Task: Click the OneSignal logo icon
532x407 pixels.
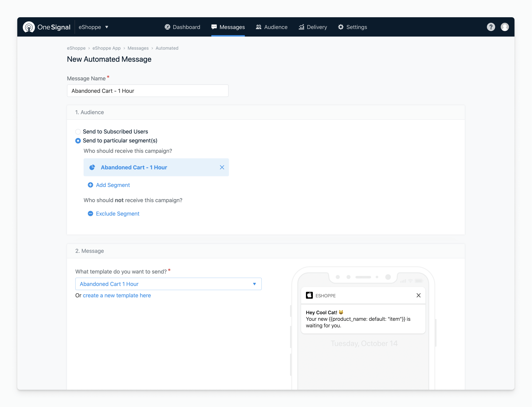Action: (x=29, y=27)
